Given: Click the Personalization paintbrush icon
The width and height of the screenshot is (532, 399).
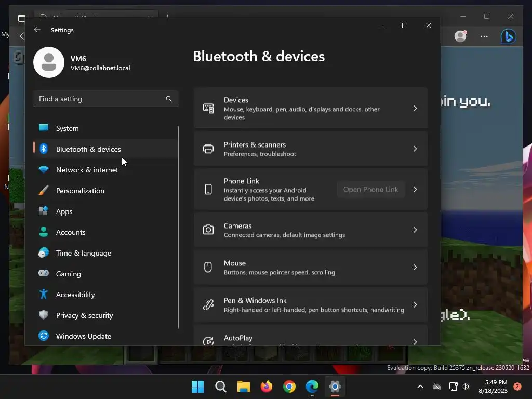Looking at the screenshot, I should pos(44,190).
